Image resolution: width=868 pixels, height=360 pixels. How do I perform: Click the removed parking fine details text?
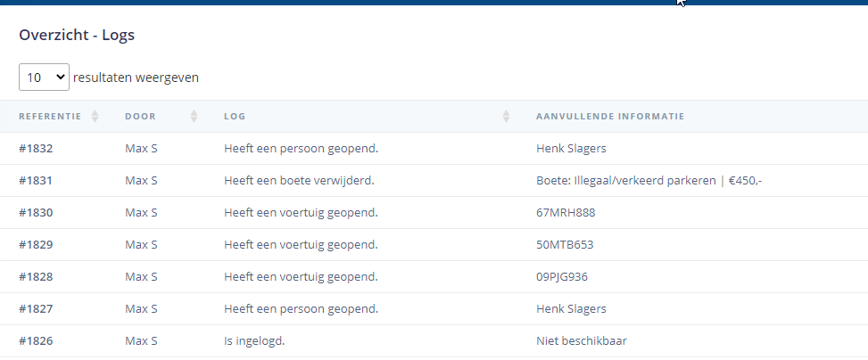[x=649, y=181]
